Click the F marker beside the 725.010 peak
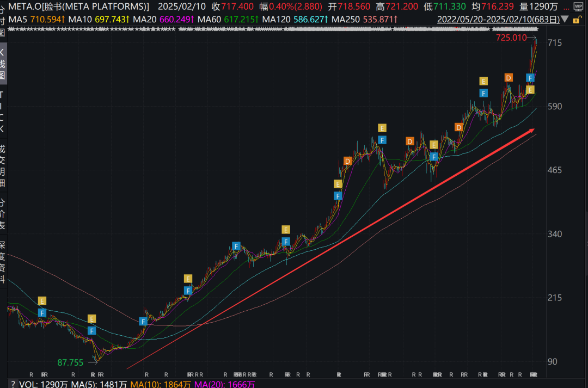Image resolution: width=588 pixels, height=388 pixels. [x=530, y=78]
